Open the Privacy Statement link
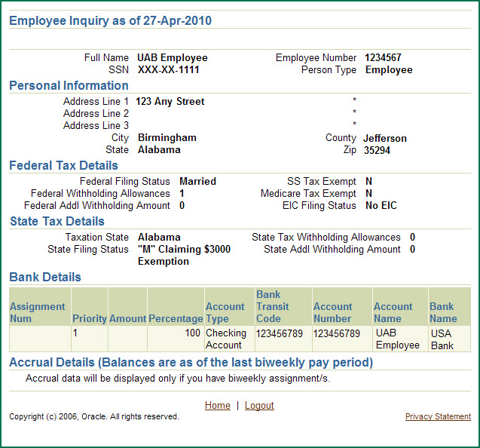 [438, 416]
